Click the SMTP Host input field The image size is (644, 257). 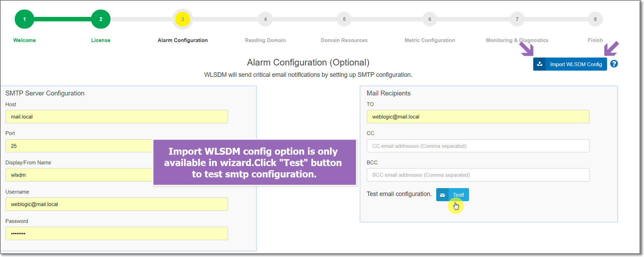point(117,117)
